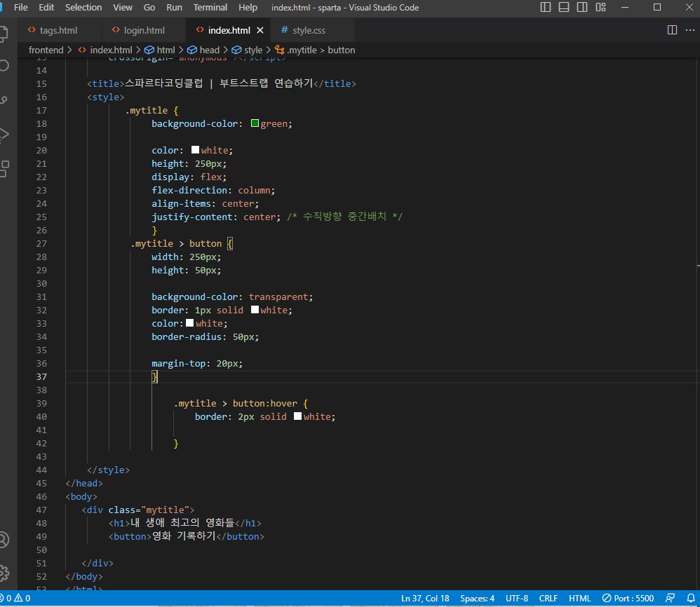Click the frontend breadcrumb folder
Image resolution: width=700 pixels, height=607 pixels.
click(x=46, y=50)
